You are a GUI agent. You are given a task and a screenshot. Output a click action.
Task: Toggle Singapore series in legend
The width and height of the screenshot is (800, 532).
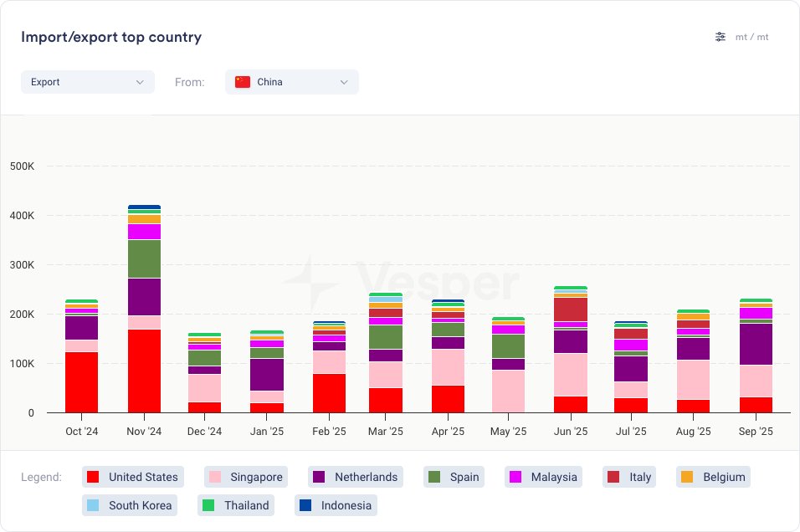pyautogui.click(x=246, y=477)
